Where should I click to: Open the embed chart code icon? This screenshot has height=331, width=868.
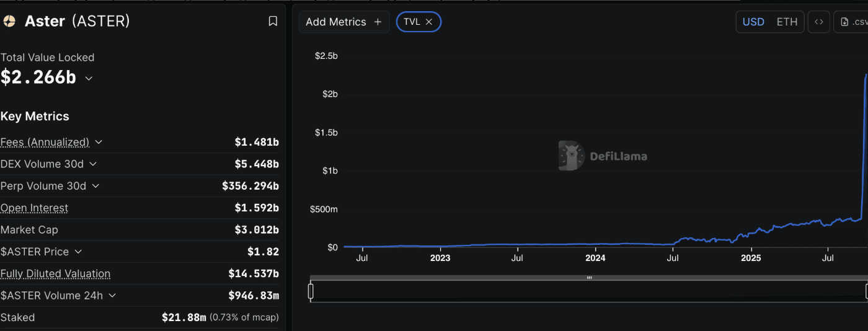818,22
